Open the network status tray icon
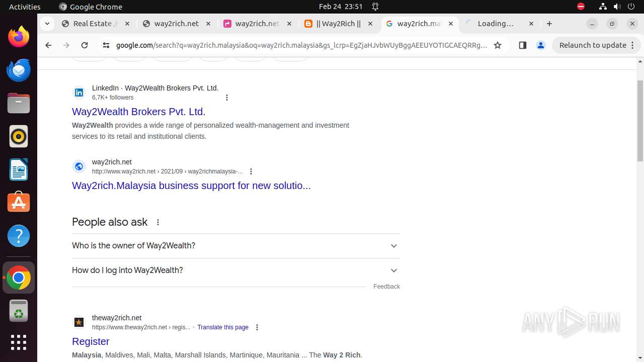This screenshot has height=362, width=644. pos(603,7)
